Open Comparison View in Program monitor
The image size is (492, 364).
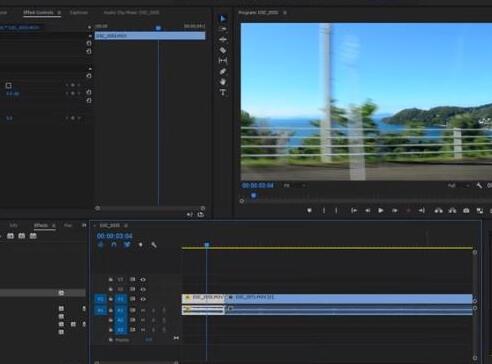(x=480, y=211)
